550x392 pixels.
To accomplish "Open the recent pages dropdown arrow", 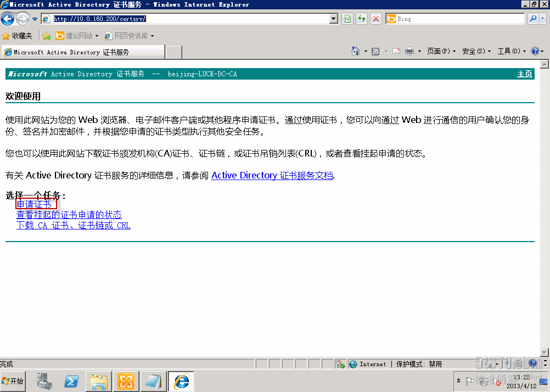I will (x=35, y=19).
